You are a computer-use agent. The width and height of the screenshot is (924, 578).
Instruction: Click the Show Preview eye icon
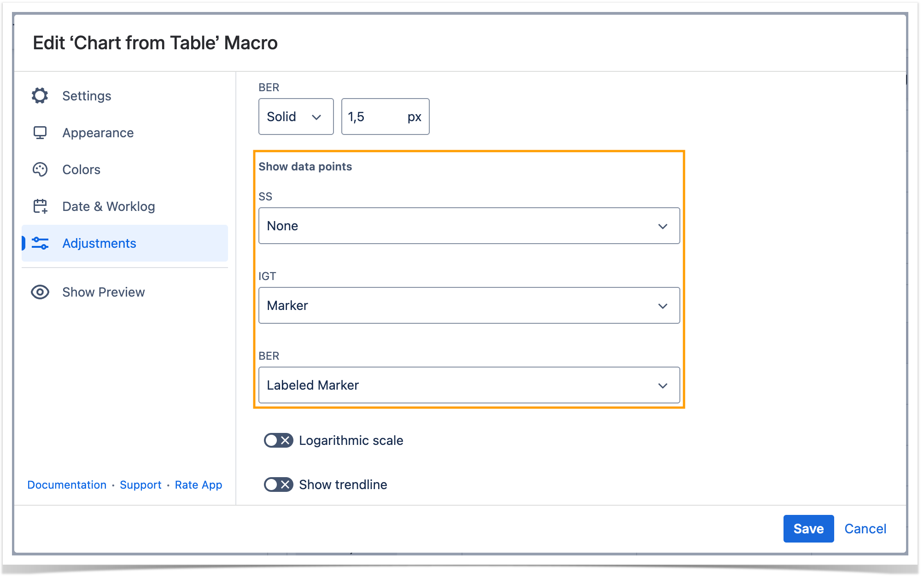click(x=40, y=292)
